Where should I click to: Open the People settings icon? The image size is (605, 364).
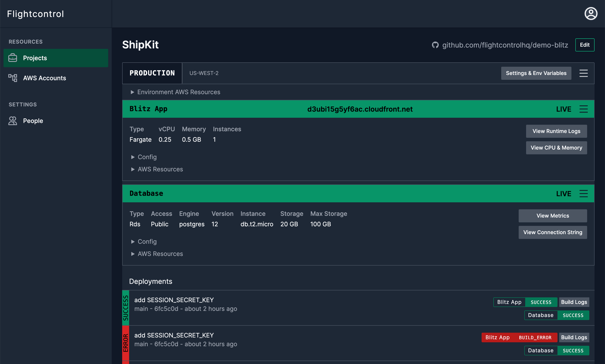(x=13, y=120)
